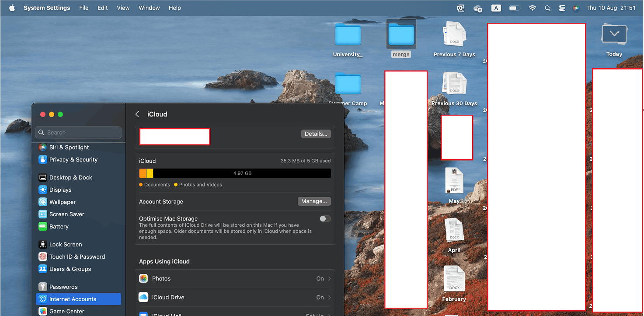Click the battery status icon in the menu bar
The width and height of the screenshot is (644, 316).
tap(515, 8)
